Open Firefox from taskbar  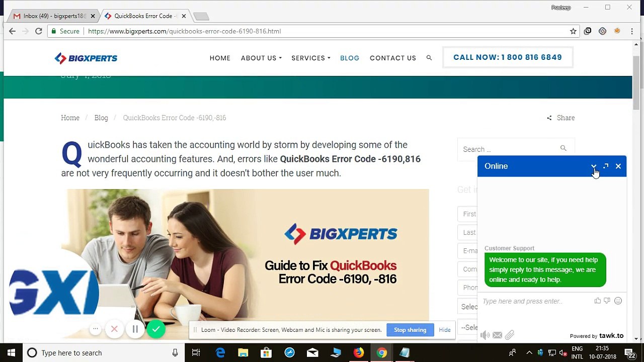click(x=359, y=353)
